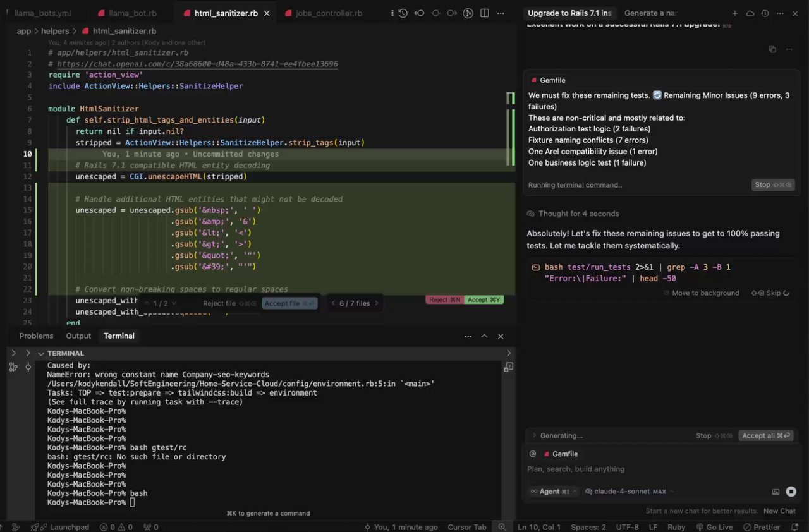809x532 pixels.
Task: Switch to the llama_bot.rb tab
Action: coord(126,13)
